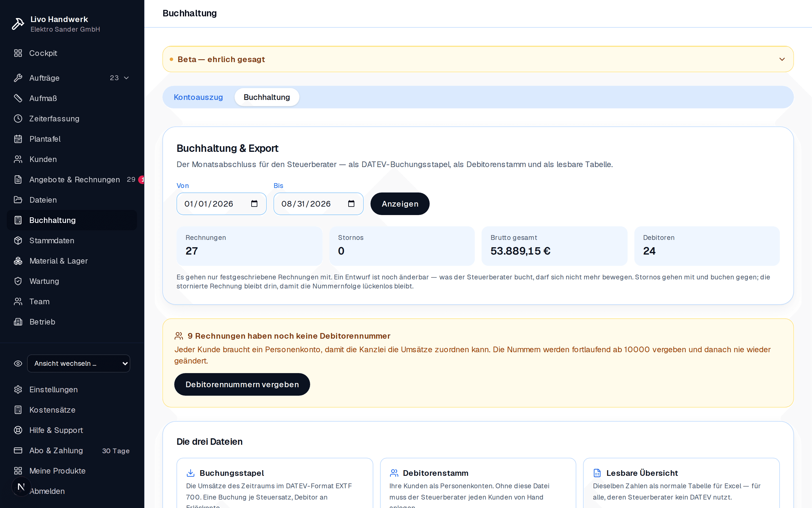Viewport: 812px width, 508px height.
Task: Click the folder icon beside Dateien
Action: click(18, 200)
